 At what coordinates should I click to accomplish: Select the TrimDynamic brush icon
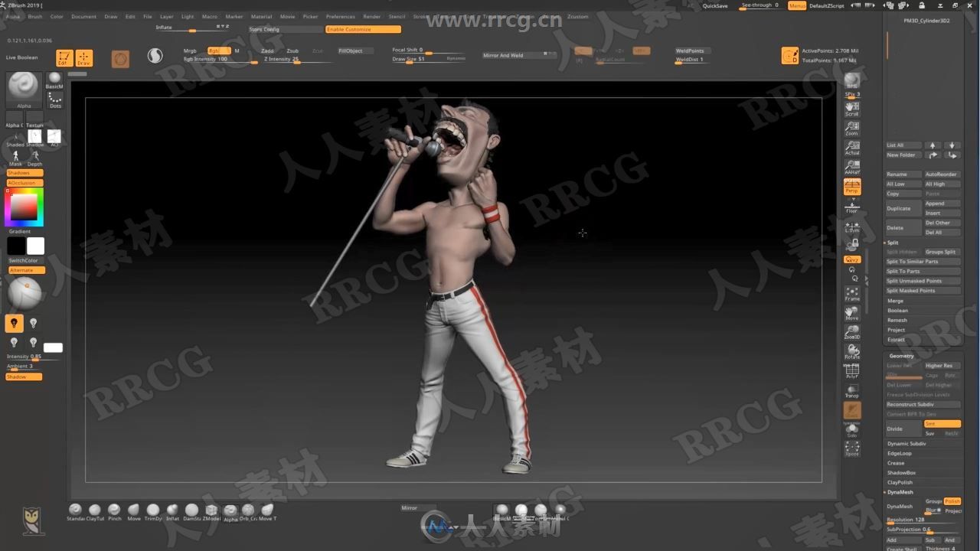153,511
